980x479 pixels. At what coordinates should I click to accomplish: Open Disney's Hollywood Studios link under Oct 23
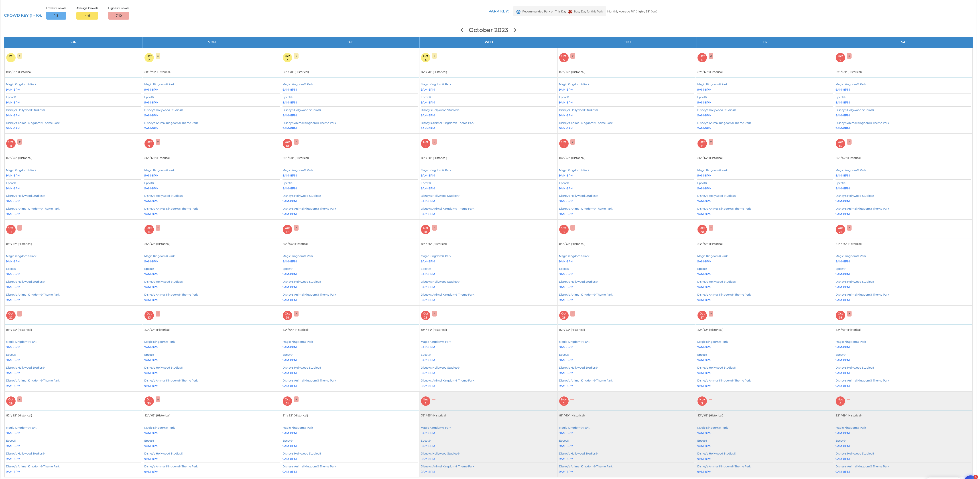coord(164,368)
